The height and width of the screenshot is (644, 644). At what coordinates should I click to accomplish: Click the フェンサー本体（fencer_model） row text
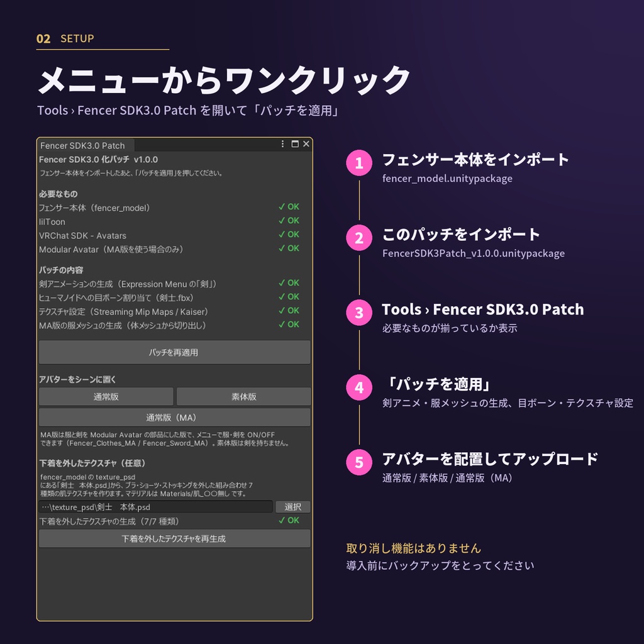tap(94, 208)
